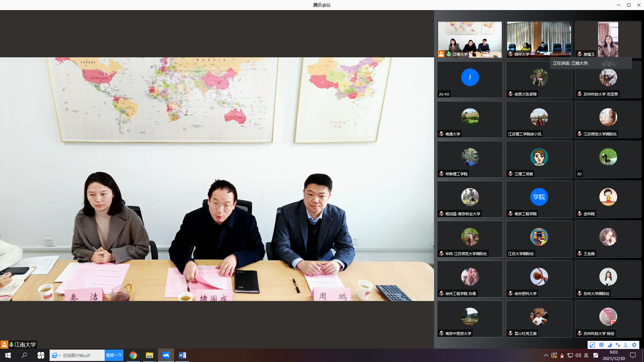The image size is (644, 362).
Task: Open Word from the taskbar
Action: [182, 355]
